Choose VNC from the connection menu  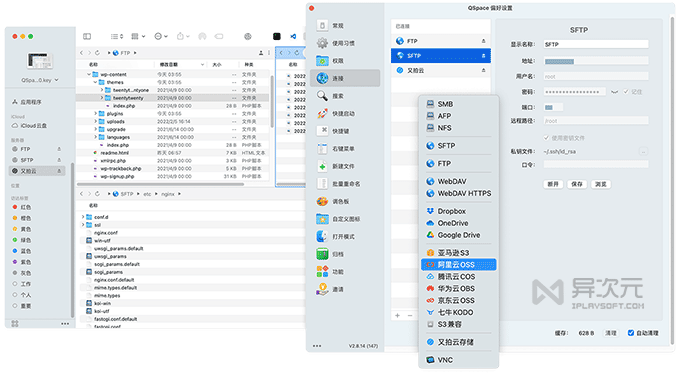point(458,360)
